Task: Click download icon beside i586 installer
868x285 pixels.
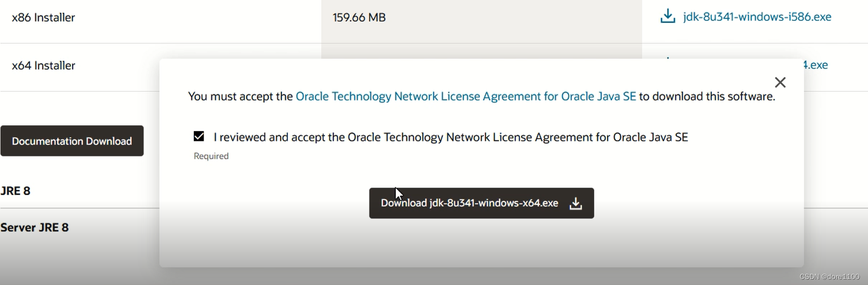Action: coord(668,16)
